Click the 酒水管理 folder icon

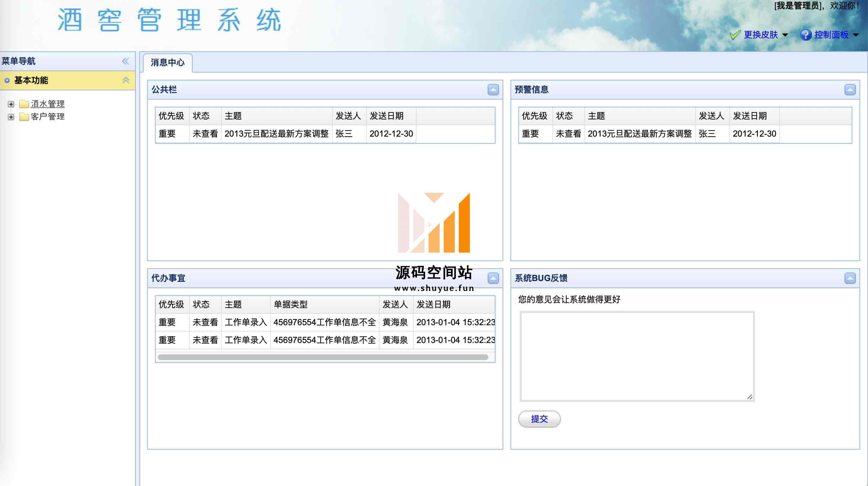tap(24, 104)
